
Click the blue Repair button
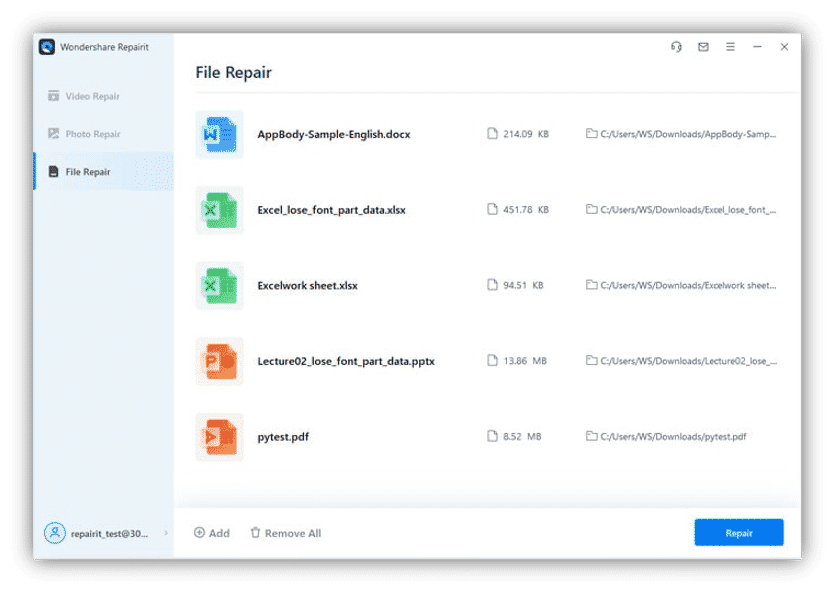point(738,533)
